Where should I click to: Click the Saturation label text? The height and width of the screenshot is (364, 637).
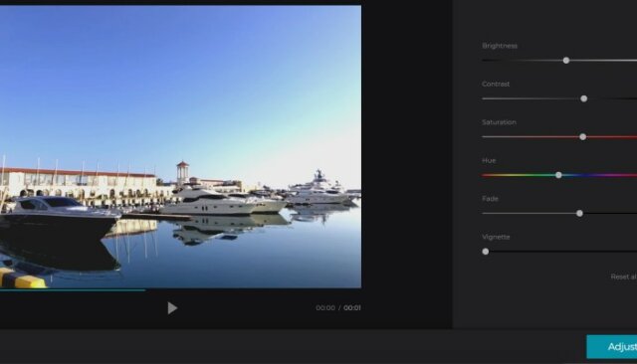(499, 122)
